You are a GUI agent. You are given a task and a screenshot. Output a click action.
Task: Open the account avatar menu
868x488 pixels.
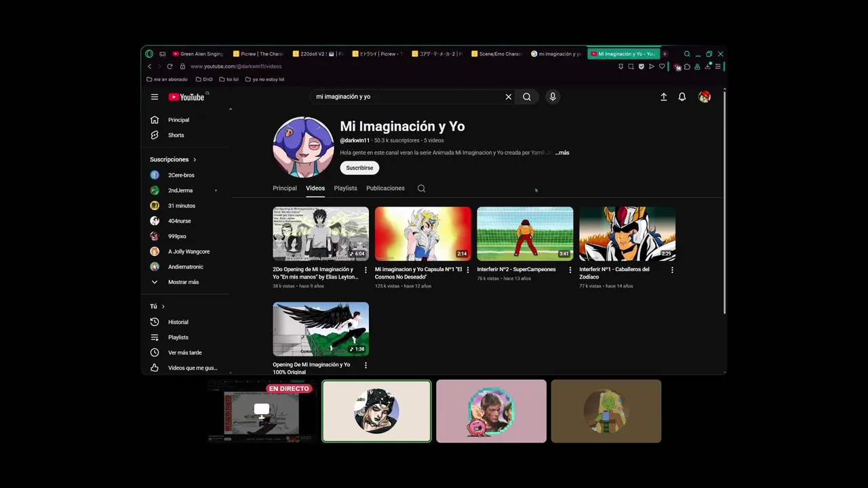pos(705,97)
